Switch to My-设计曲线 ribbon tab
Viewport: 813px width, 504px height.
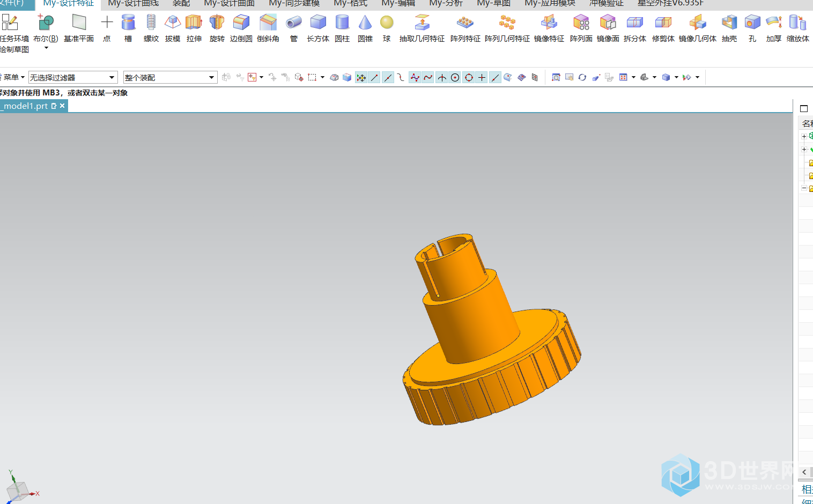pyautogui.click(x=134, y=4)
